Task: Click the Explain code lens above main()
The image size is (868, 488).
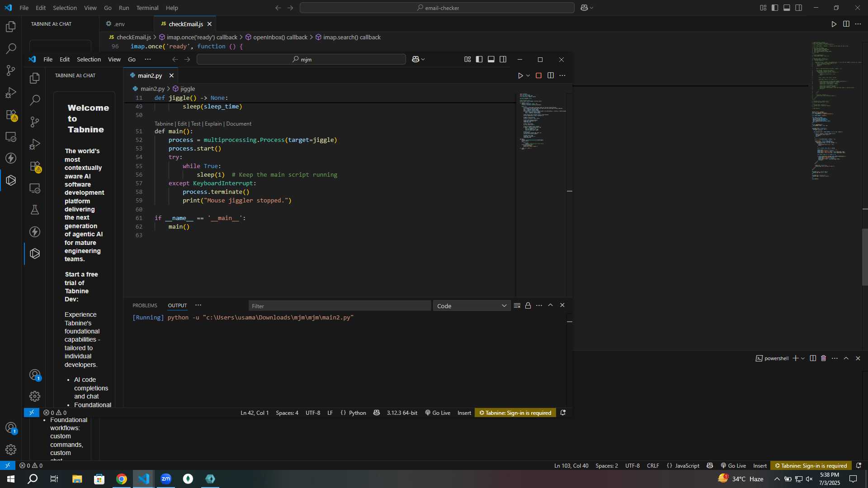Action: (x=213, y=124)
